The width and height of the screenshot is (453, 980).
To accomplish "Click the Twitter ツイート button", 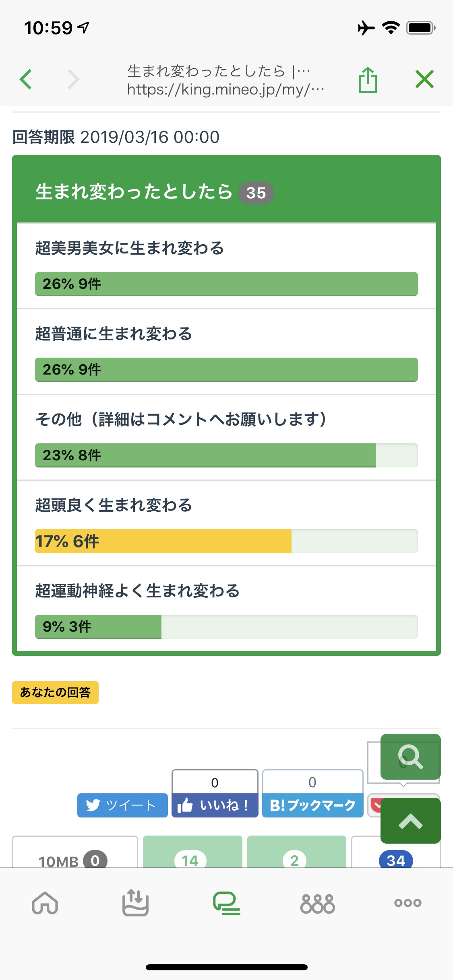I will point(122,805).
